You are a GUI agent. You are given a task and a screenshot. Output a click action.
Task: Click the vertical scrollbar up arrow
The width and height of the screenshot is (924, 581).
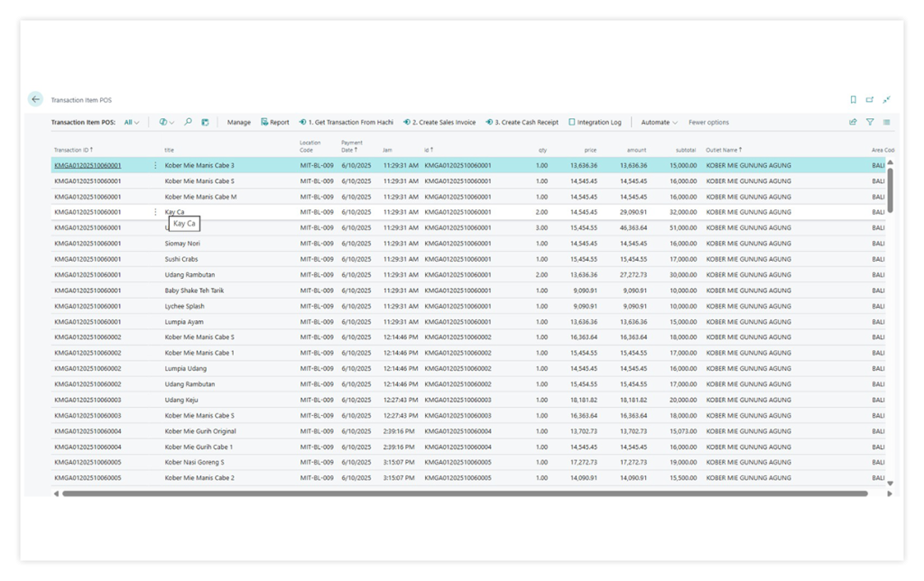pos(891,162)
